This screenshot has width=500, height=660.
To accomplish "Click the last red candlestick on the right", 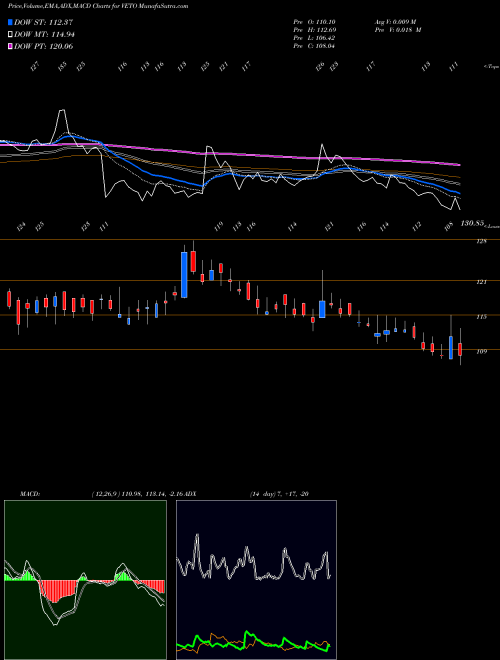I will coord(460,349).
